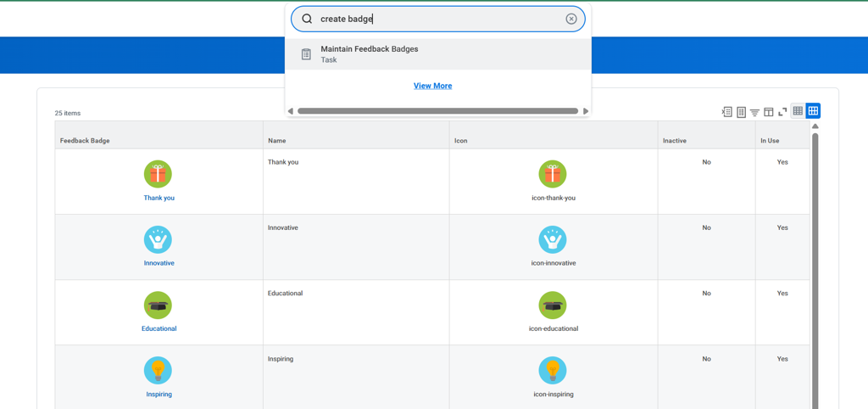The image size is (868, 409).
Task: Open the Thank you badge link
Action: pyautogui.click(x=159, y=198)
